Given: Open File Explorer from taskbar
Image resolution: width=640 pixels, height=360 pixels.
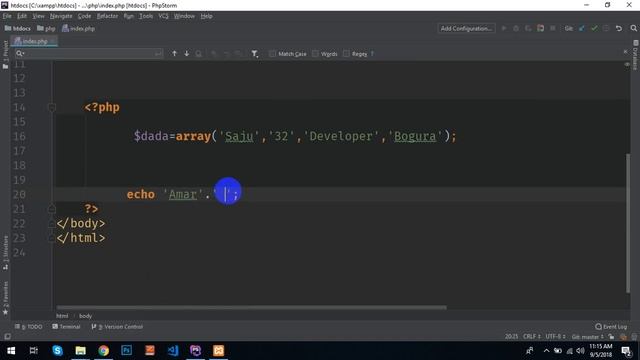Looking at the screenshot, I should pyautogui.click(x=80, y=351).
